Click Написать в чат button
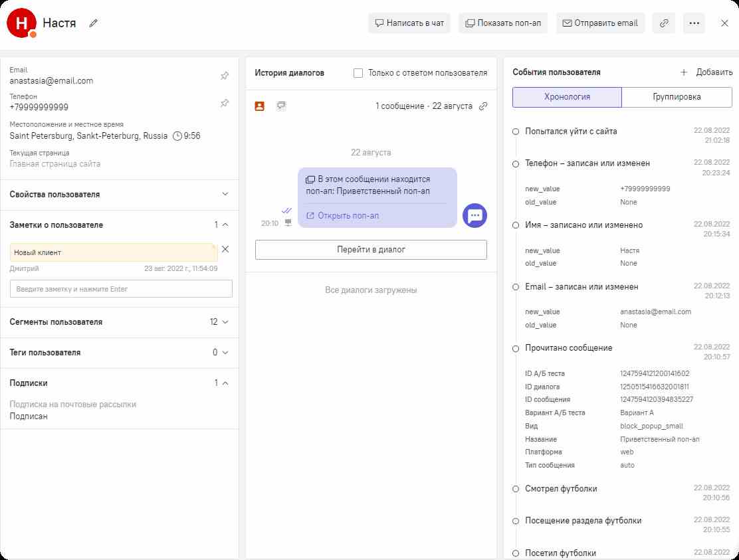Viewport: 739px width, 560px height. coord(409,23)
